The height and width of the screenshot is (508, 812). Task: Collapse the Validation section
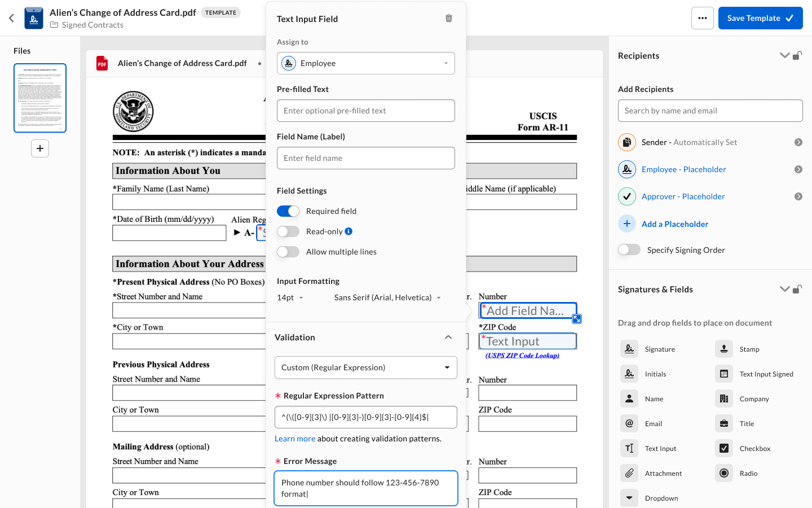click(x=448, y=338)
